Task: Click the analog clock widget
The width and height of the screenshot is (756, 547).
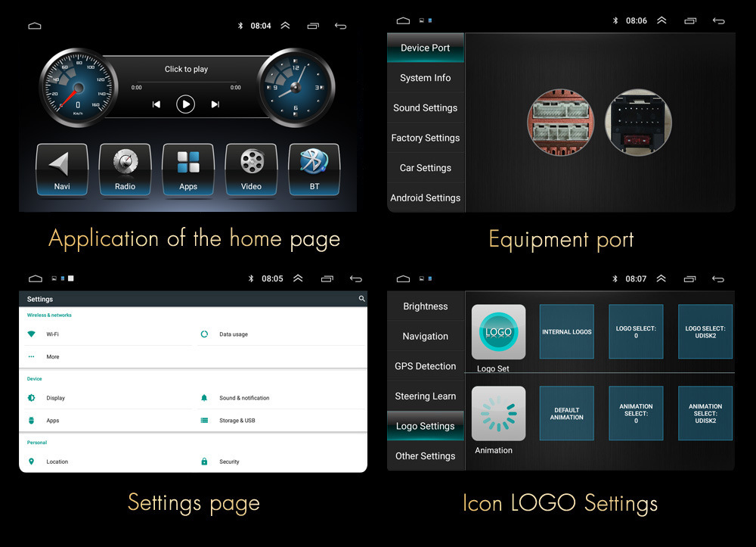Action: [296, 87]
